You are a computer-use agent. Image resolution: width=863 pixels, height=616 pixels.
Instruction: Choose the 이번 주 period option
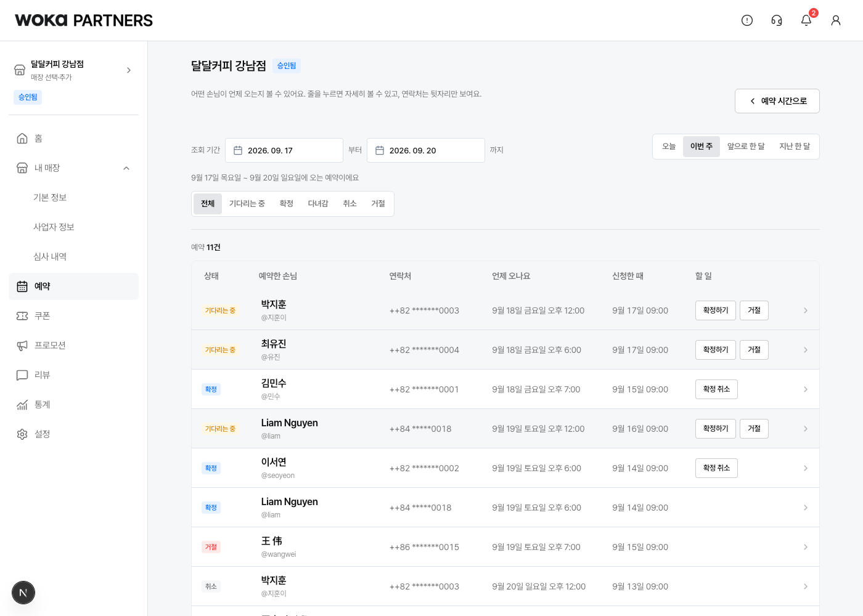tap(701, 147)
